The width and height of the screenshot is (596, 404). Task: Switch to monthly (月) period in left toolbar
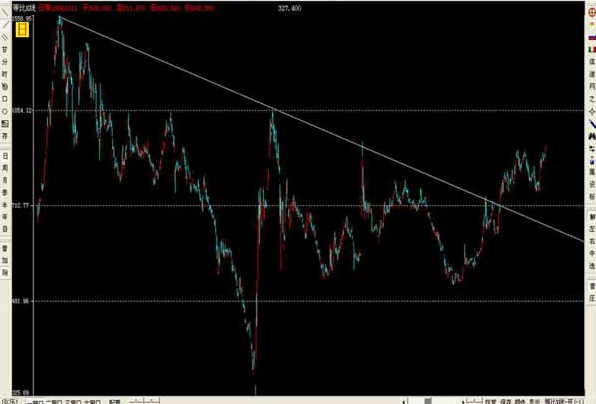pyautogui.click(x=5, y=180)
